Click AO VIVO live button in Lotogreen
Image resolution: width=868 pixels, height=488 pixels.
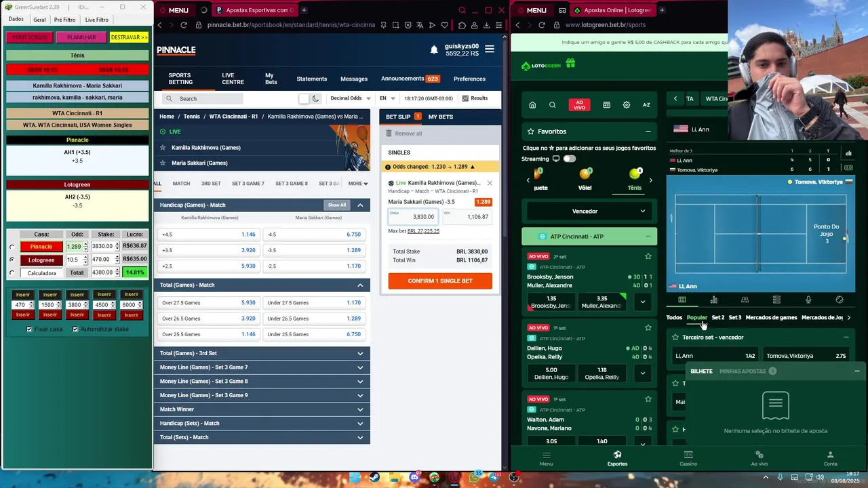point(579,105)
